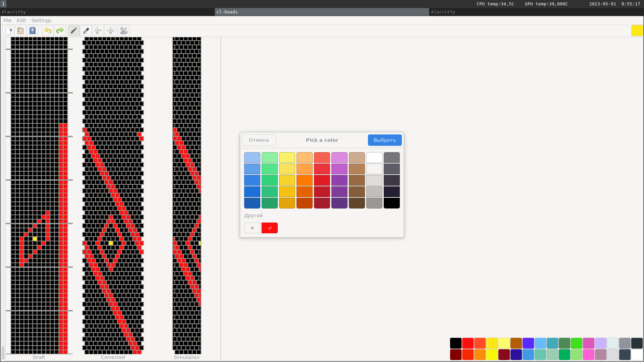
Task: Undo the last action
Action: pyautogui.click(x=48, y=31)
